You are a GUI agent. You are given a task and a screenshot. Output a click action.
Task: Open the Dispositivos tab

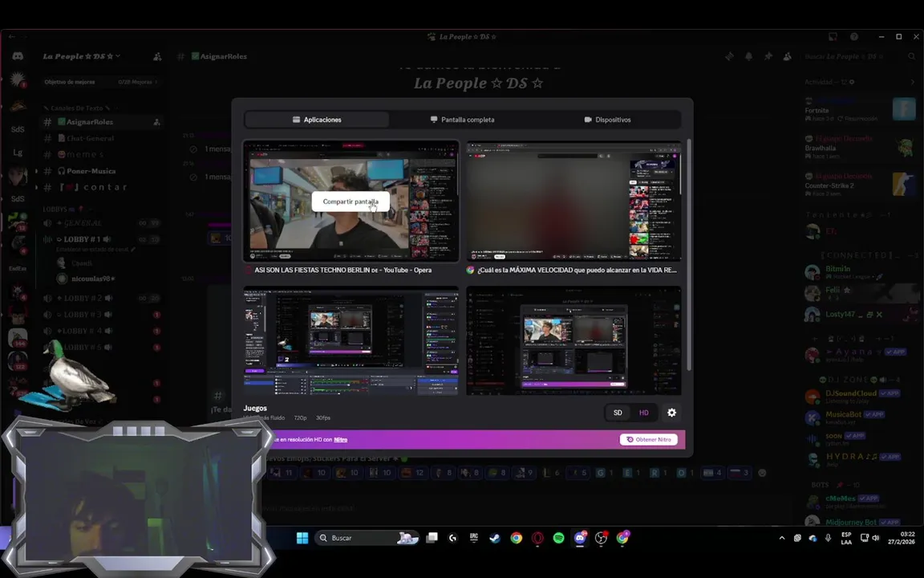[x=607, y=120]
